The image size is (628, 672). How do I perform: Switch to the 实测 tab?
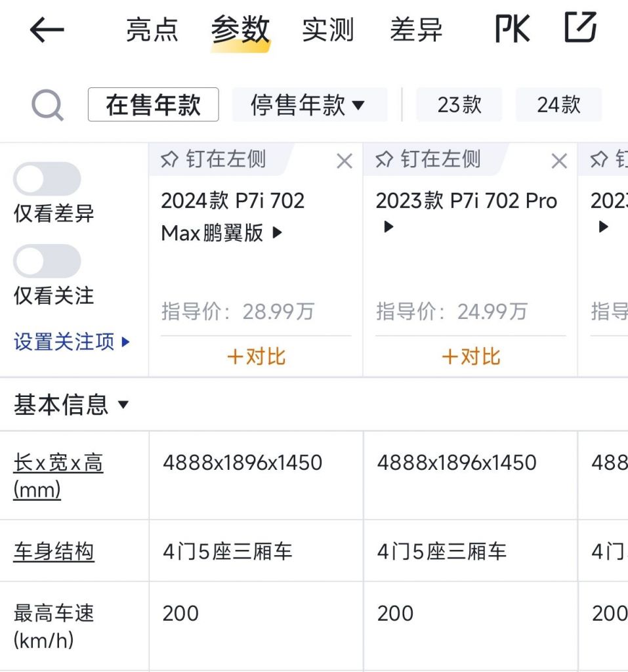[x=328, y=29]
